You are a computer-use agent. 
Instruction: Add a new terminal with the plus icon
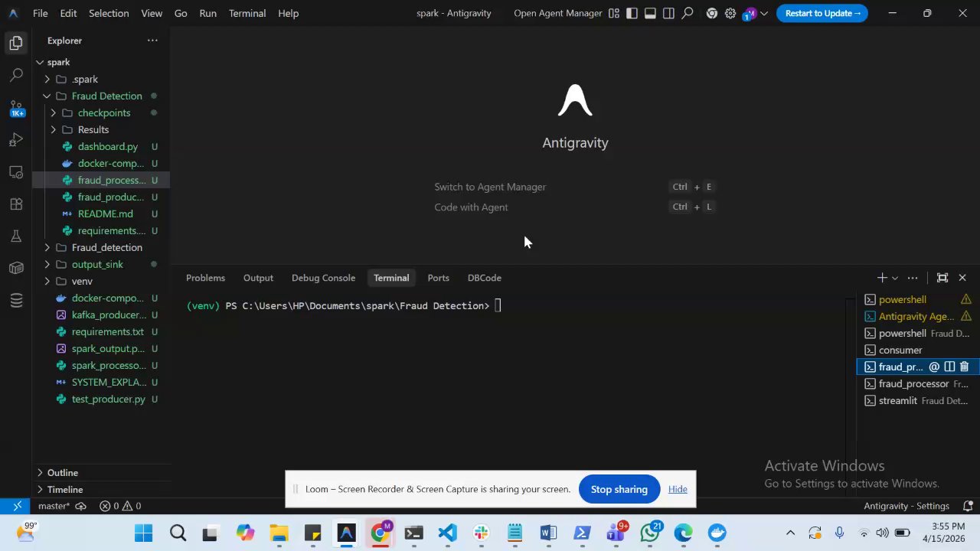point(882,278)
